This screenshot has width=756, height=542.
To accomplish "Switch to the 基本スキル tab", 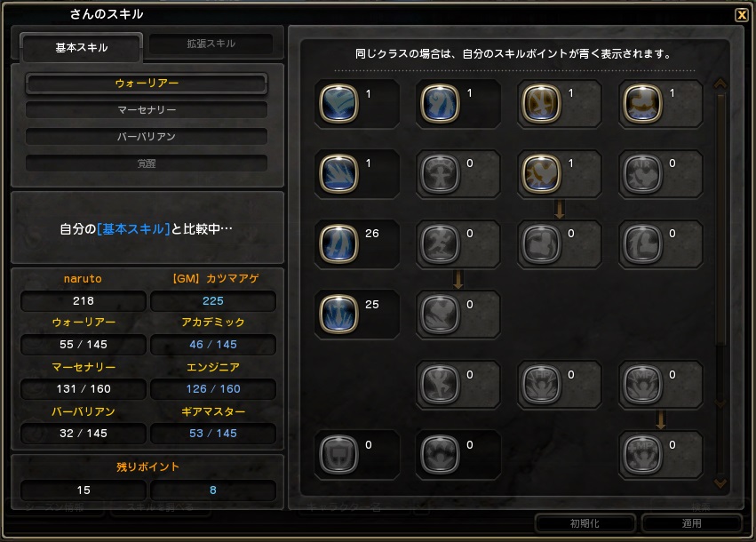I will [x=82, y=48].
